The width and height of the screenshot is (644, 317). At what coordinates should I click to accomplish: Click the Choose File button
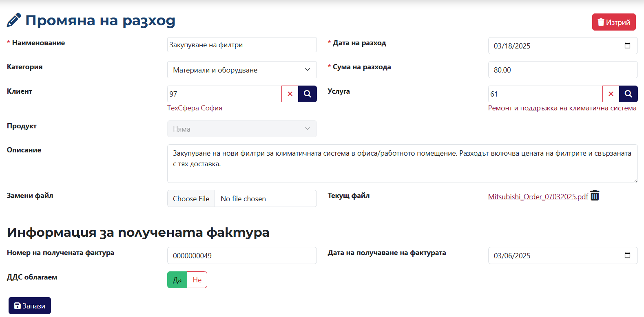tap(191, 198)
